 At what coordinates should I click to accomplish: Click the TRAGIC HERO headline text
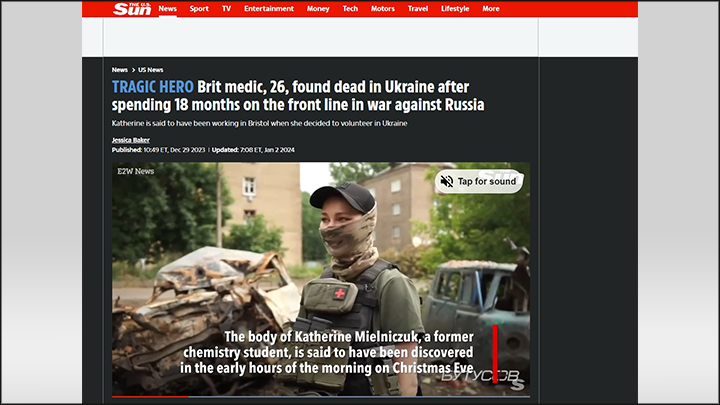click(153, 87)
